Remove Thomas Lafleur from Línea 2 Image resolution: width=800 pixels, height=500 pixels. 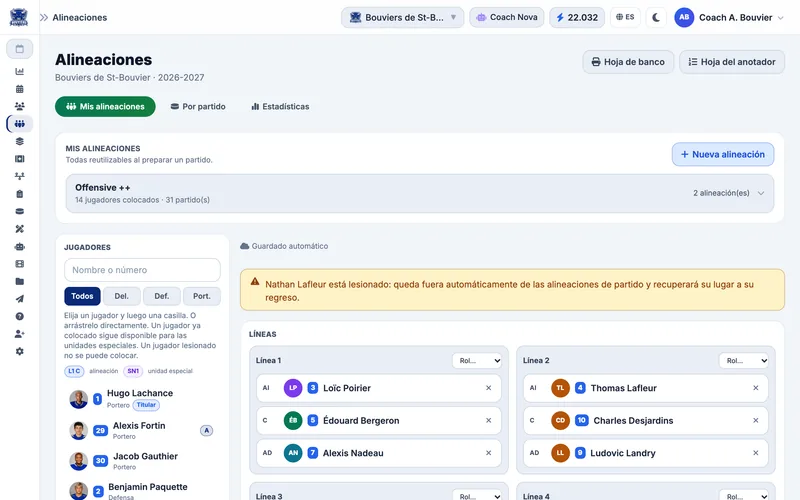(756, 388)
